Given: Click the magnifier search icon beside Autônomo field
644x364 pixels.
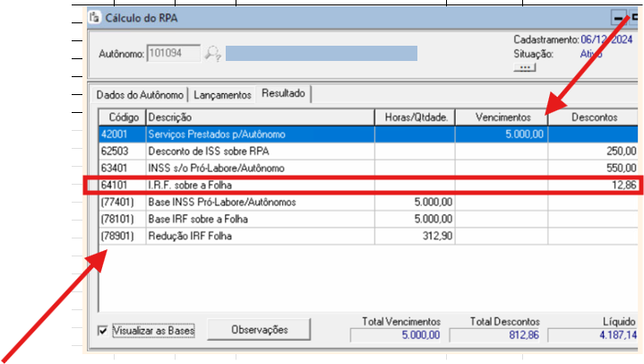Looking at the screenshot, I should [x=213, y=54].
